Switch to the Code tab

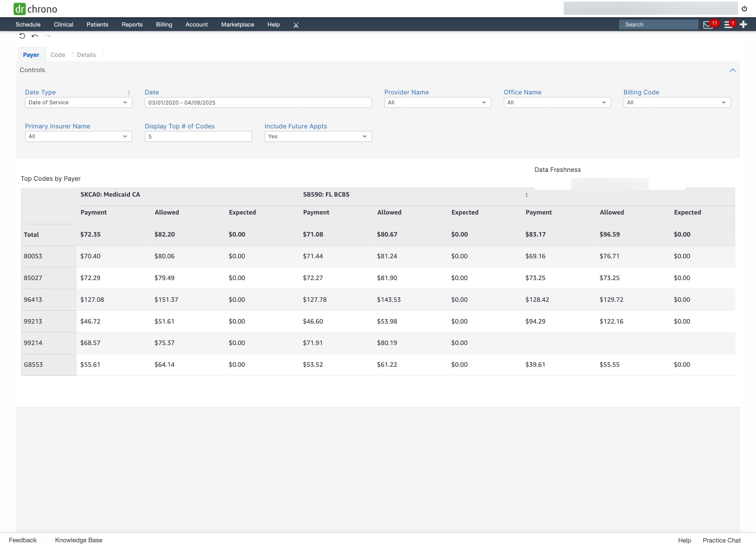point(58,55)
